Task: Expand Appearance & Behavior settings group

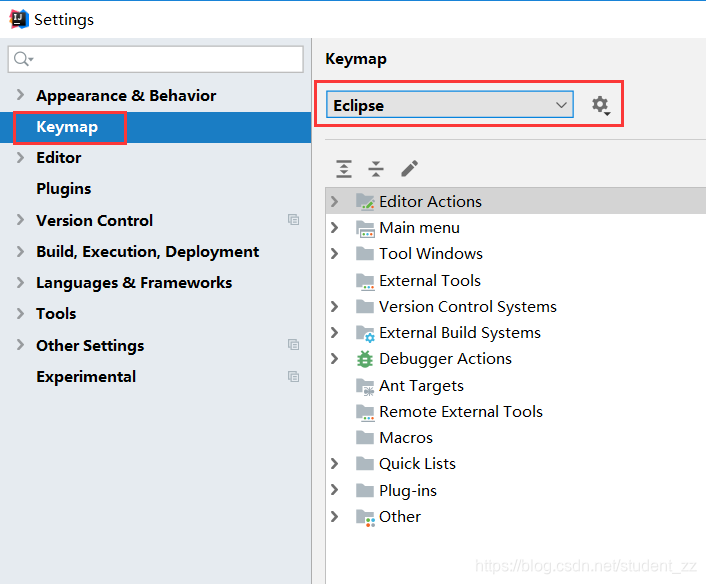Action: [x=20, y=95]
